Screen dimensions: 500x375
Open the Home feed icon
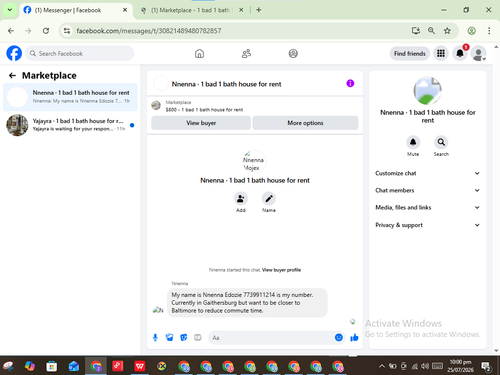[199, 53]
